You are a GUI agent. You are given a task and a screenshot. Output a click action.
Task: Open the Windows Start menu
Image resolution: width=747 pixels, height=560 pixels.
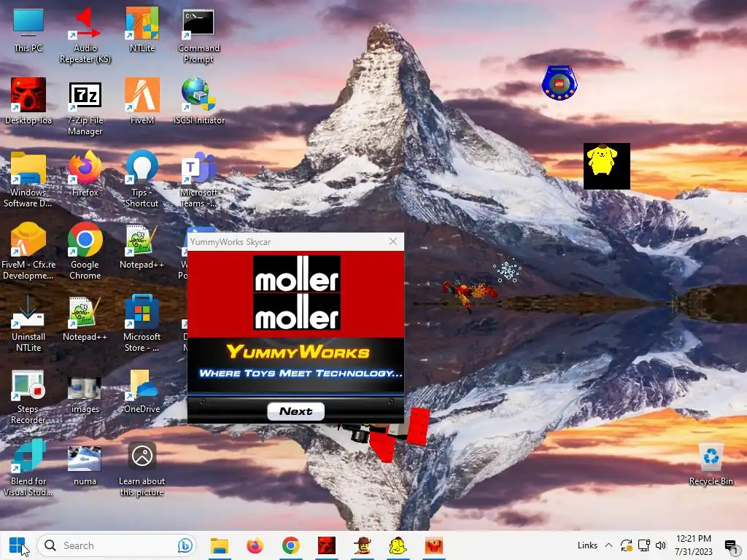18,545
